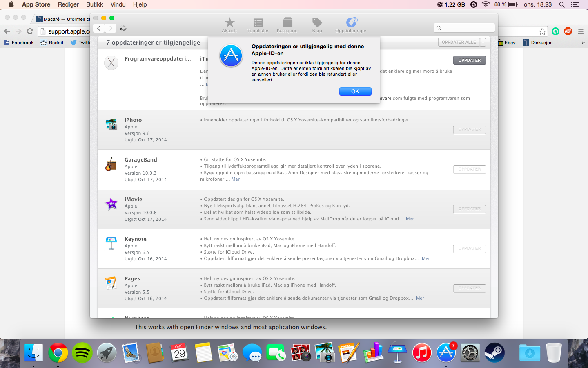Expand Pages release notes with Mer link
The height and width of the screenshot is (368, 588).
(420, 298)
